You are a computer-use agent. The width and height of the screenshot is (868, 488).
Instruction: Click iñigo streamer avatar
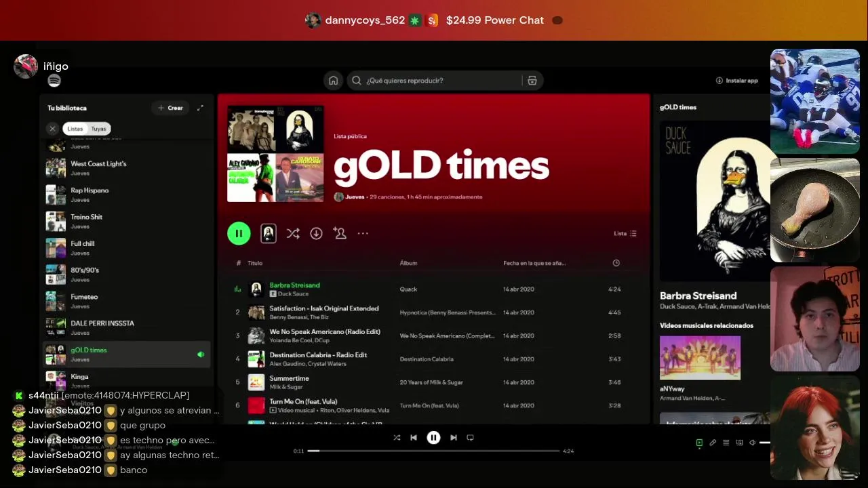tap(26, 66)
